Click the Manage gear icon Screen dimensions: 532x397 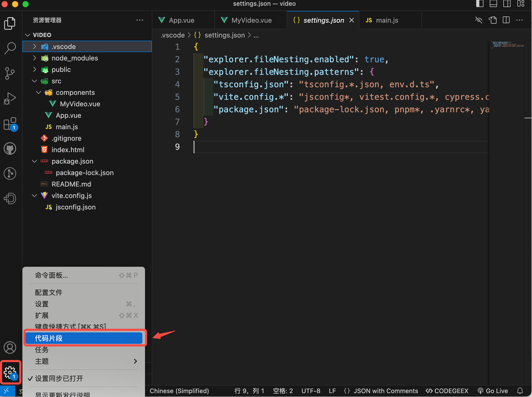pos(10,372)
